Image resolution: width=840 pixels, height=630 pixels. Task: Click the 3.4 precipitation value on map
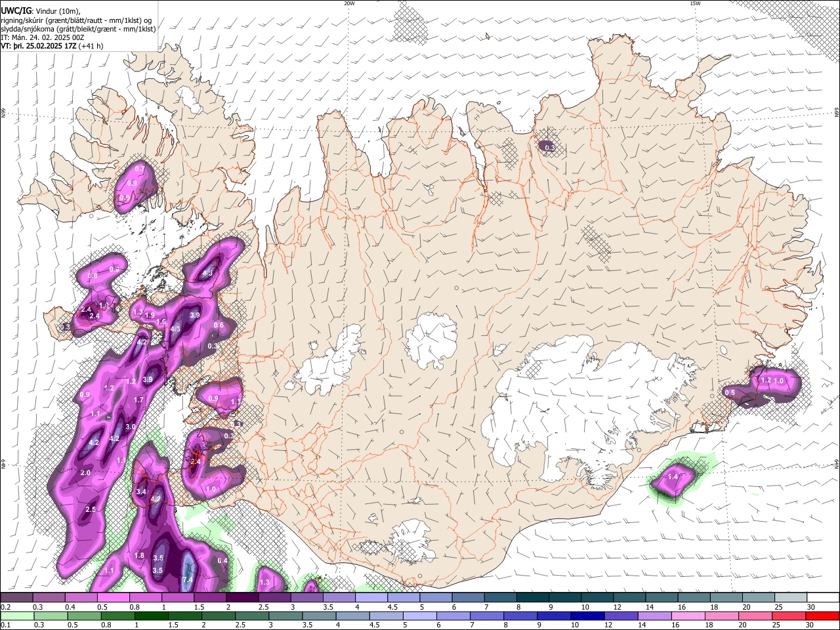tap(140, 492)
